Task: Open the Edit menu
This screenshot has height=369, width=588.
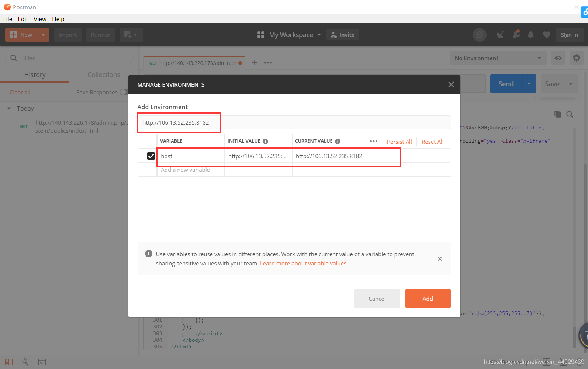Action: [23, 19]
